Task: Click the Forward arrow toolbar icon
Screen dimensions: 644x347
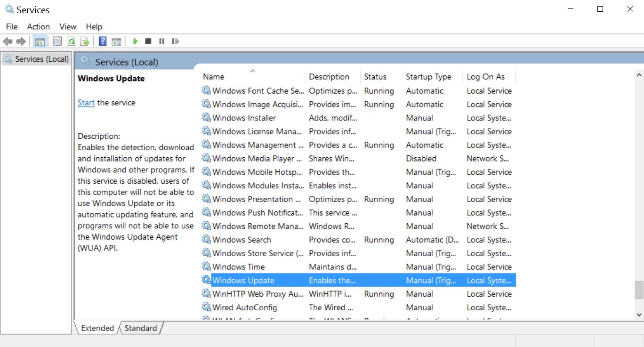Action: pos(21,41)
